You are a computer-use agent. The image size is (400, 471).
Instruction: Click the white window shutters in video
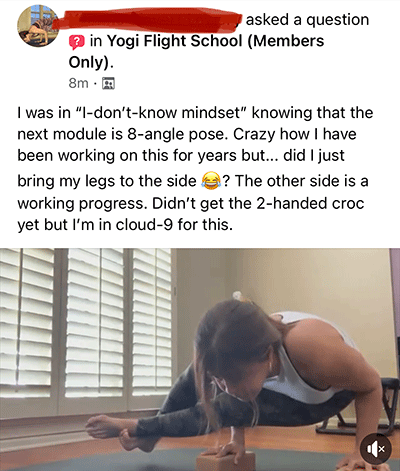click(87, 323)
